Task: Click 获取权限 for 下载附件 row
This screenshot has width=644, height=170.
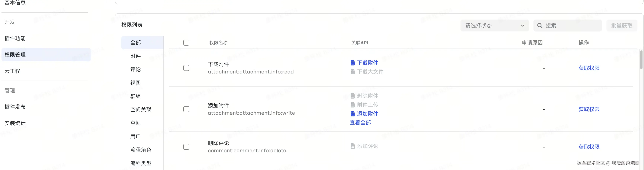Action: [589, 68]
